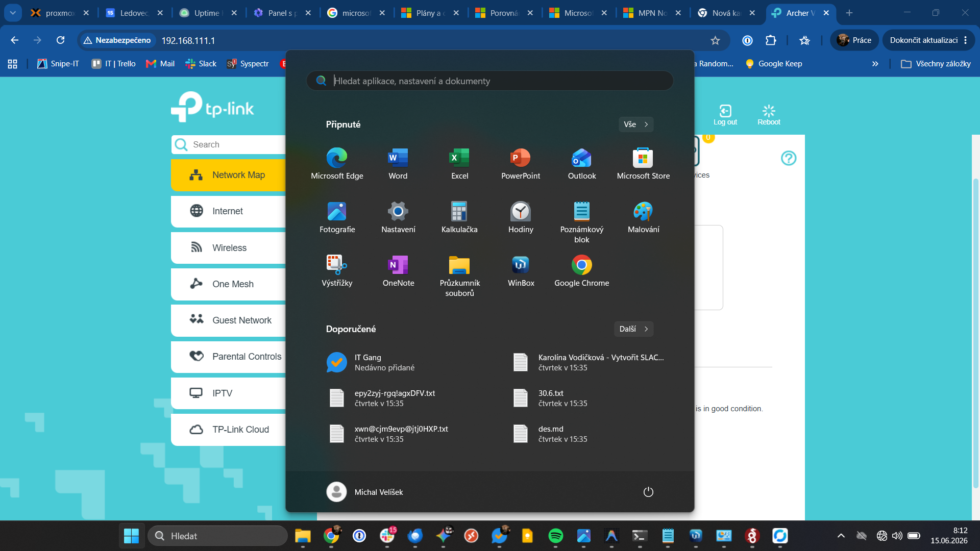Reload the router page

[60, 40]
